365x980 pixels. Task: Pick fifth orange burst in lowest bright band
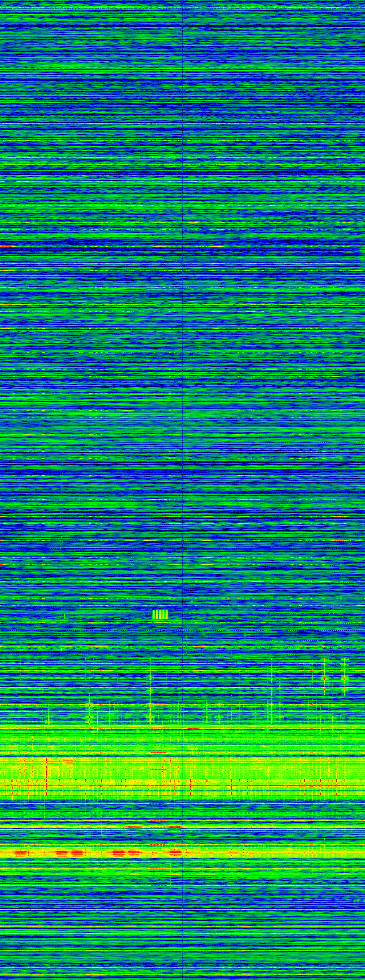tap(134, 853)
